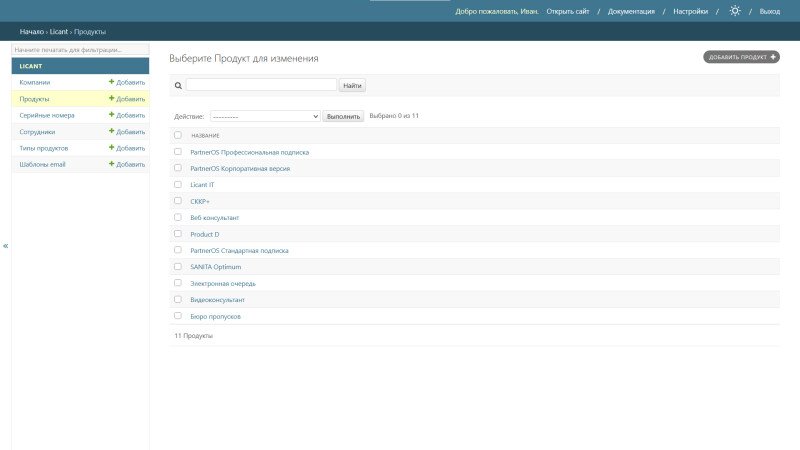Click the add icon for Шаблоны email

[x=112, y=164]
